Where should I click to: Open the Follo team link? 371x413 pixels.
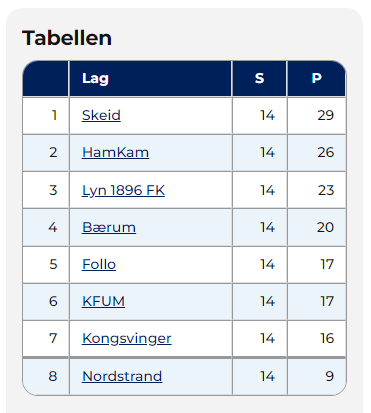[x=99, y=264]
